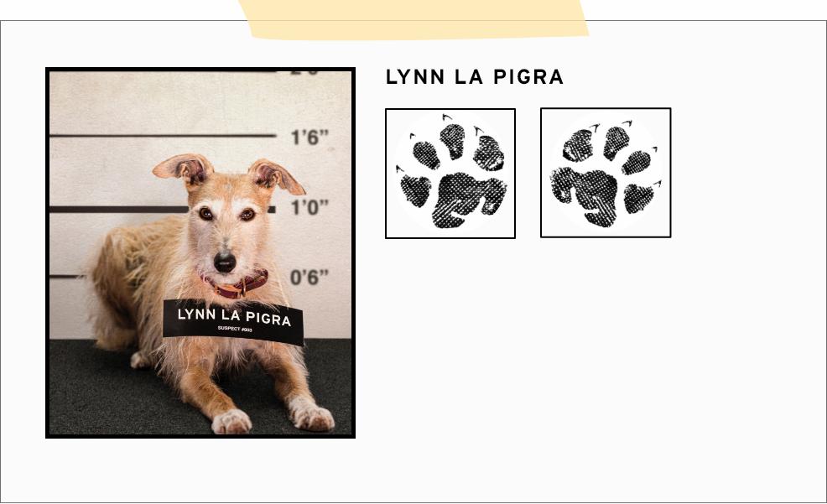This screenshot has width=827, height=504.
Task: Click the 1'0" height marker
Action: (x=309, y=208)
